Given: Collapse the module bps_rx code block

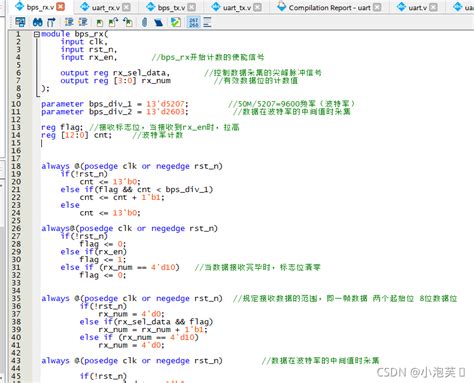Looking at the screenshot, I should 37,34.
